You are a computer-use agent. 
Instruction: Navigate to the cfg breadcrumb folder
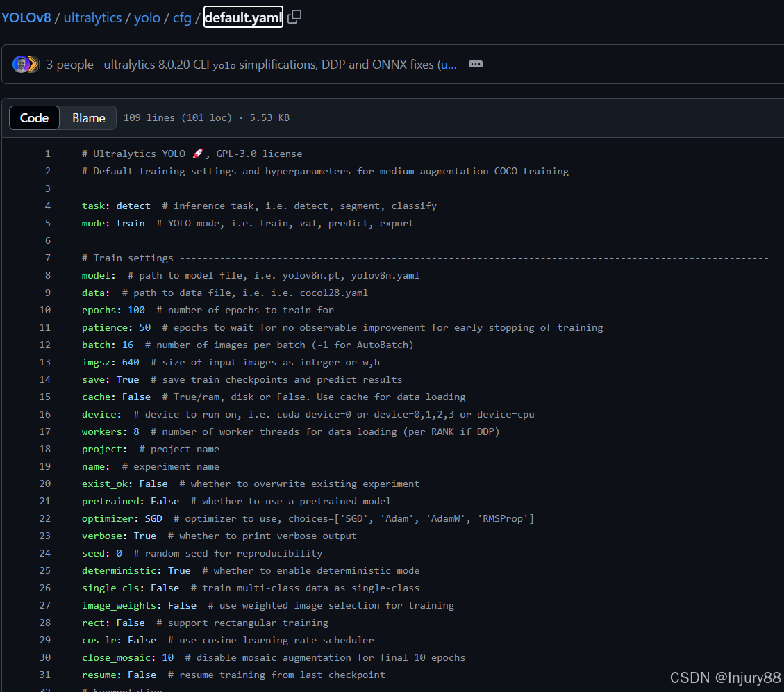[182, 17]
